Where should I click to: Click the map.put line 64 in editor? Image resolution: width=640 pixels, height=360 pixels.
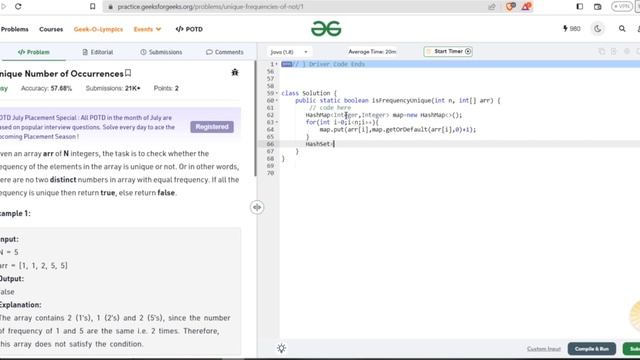[398, 130]
